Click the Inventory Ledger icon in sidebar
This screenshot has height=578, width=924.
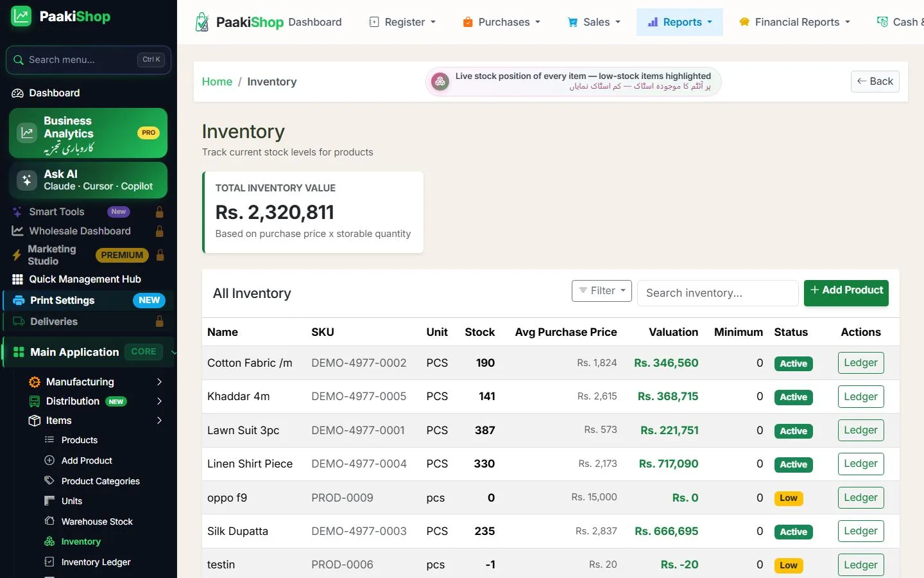[49, 561]
